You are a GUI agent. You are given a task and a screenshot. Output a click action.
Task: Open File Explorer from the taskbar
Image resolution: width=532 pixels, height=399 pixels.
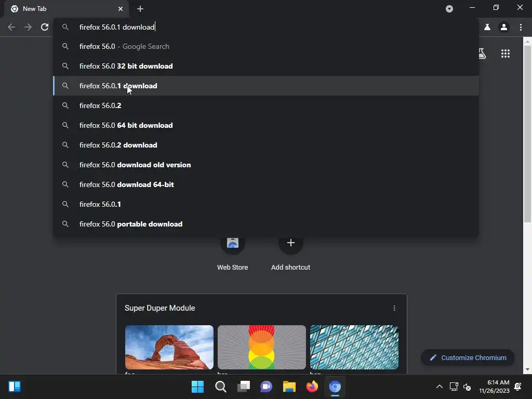pyautogui.click(x=289, y=387)
